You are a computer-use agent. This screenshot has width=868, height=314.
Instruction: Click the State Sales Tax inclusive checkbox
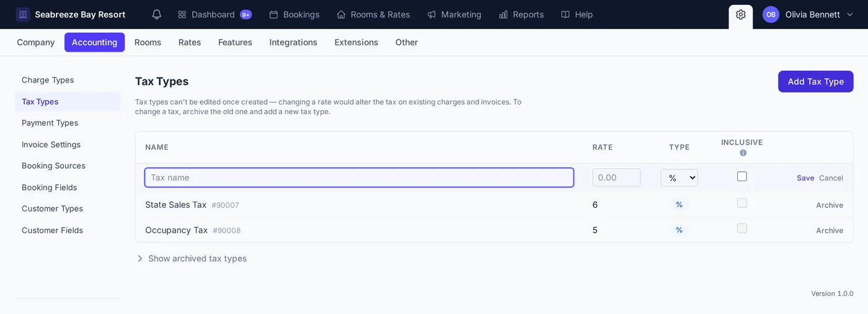pos(742,203)
